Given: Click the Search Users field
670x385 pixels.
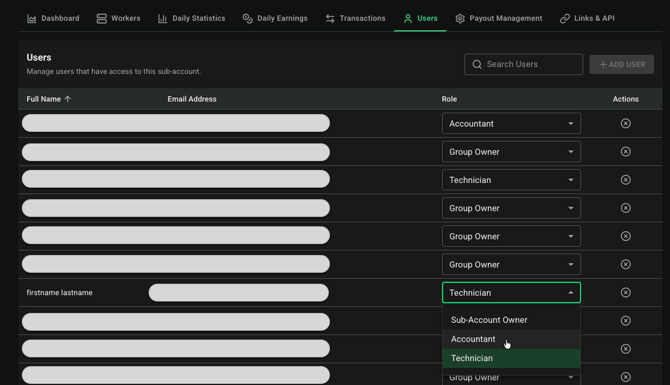Looking at the screenshot, I should [523, 64].
